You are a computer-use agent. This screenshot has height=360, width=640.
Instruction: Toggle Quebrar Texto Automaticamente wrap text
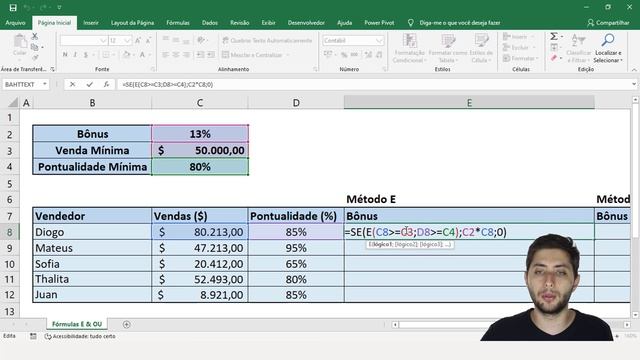click(x=267, y=40)
